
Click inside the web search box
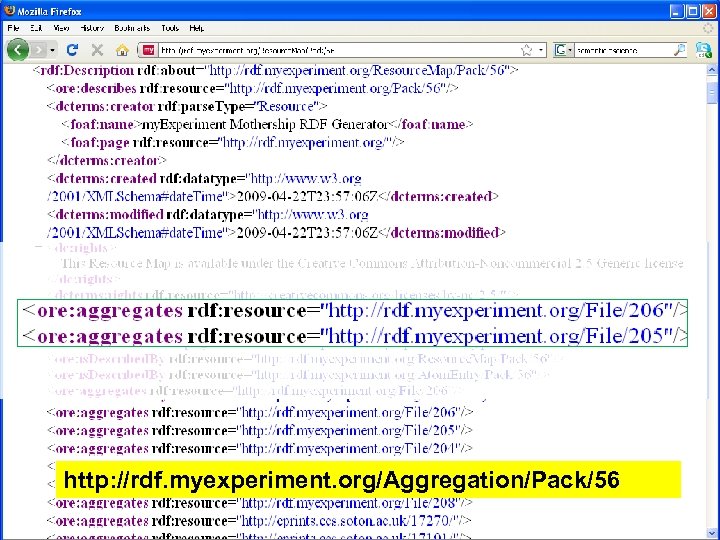[x=624, y=50]
